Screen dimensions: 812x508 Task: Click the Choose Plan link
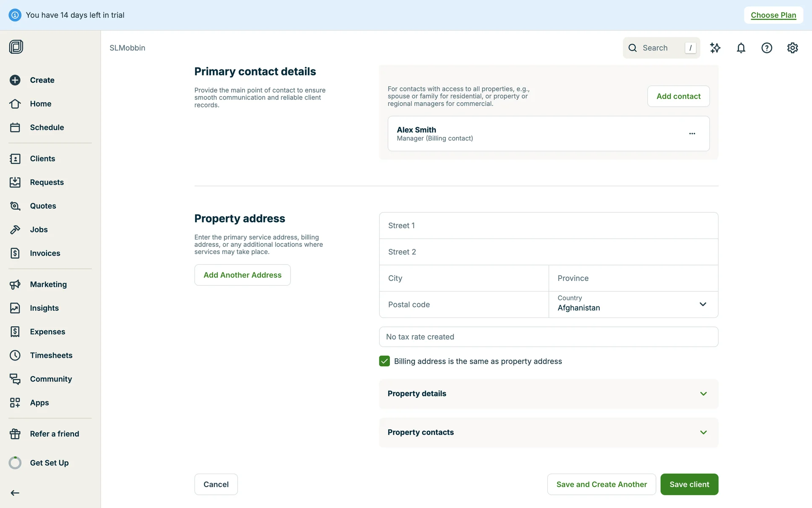pyautogui.click(x=773, y=15)
